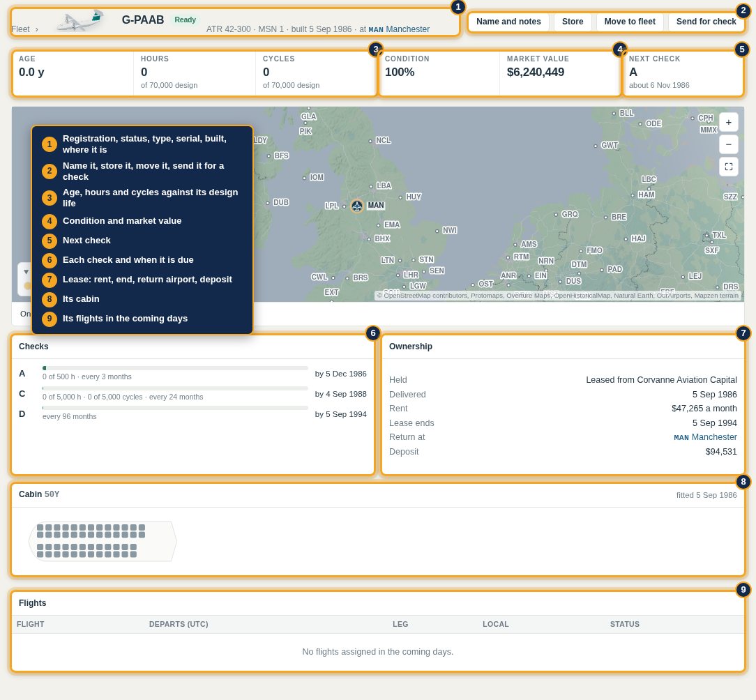Select the STN airport marker
The image size is (756, 700).
(x=413, y=260)
